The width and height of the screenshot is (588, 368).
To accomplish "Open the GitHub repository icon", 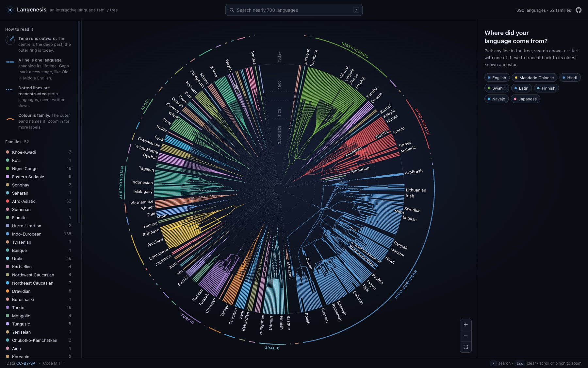I will tap(579, 10).
